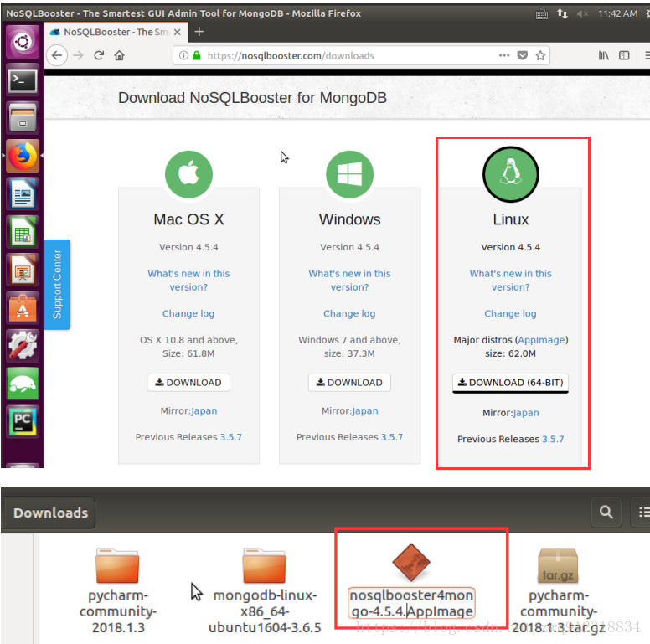The image size is (650, 644).
Task: Bookmark this page with the star icon
Action: click(541, 55)
